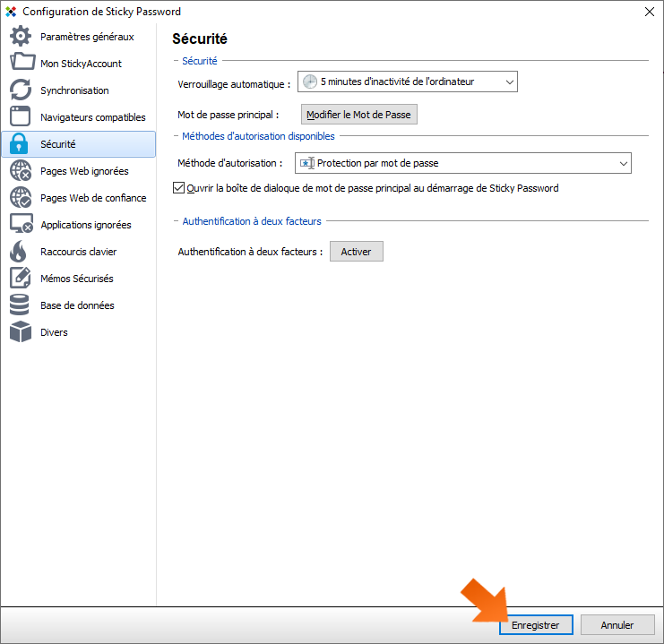
Task: Click the sync arrows icon for Synchronisation
Action: coord(21,90)
